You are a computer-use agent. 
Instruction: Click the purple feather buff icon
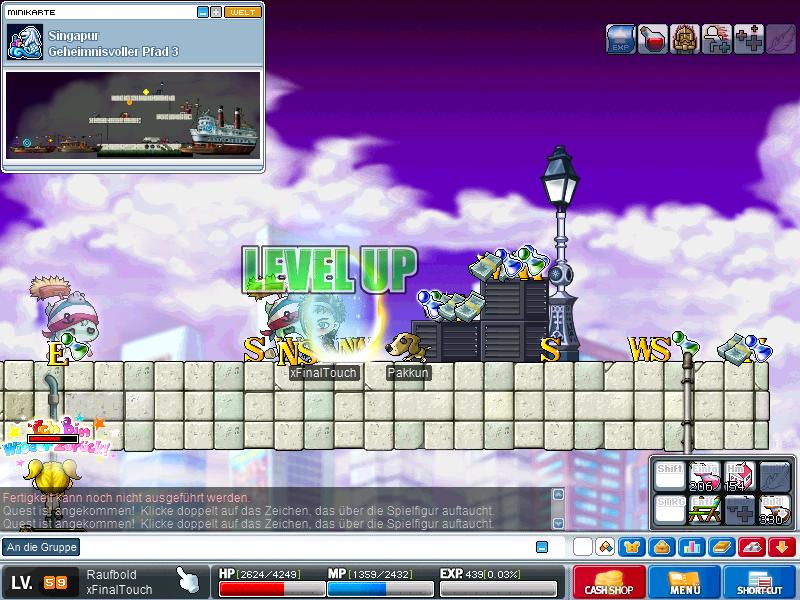point(781,39)
